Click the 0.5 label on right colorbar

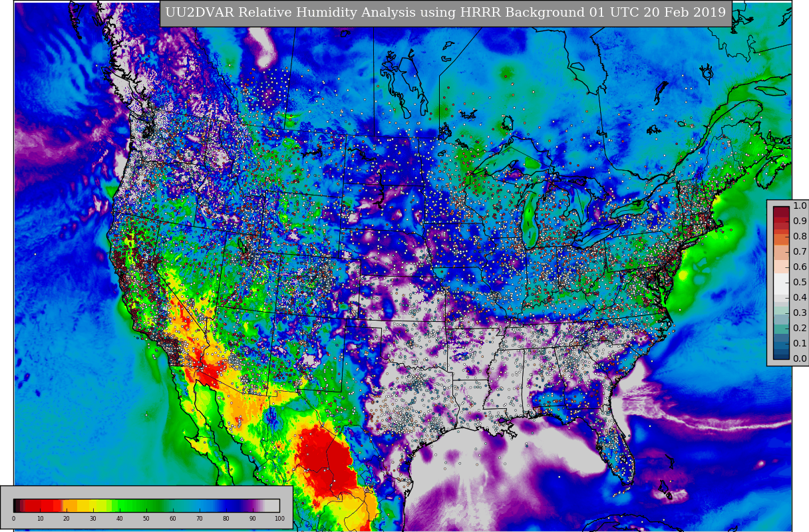pos(800,282)
